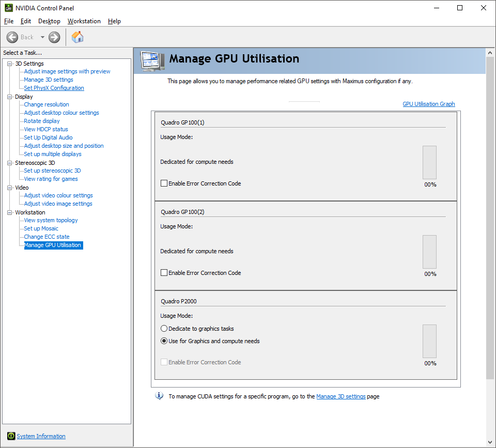The height and width of the screenshot is (448, 496).
Task: Collapse the Display tree node
Action: point(10,97)
